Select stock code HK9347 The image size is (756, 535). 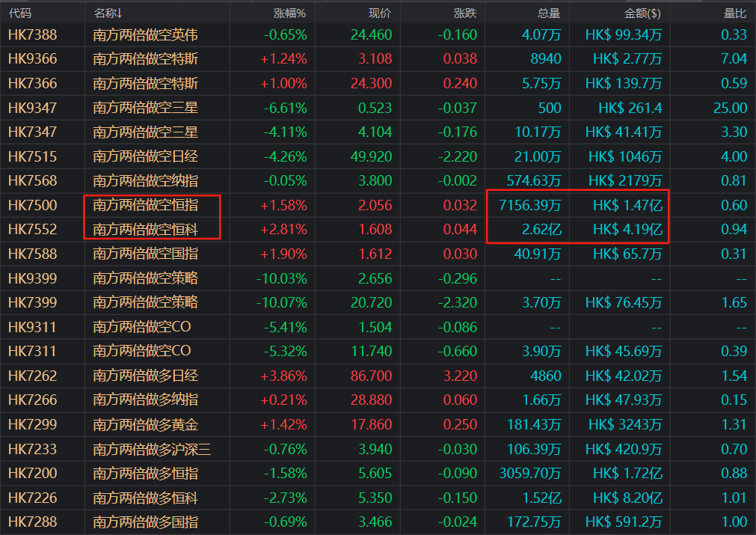point(32,108)
